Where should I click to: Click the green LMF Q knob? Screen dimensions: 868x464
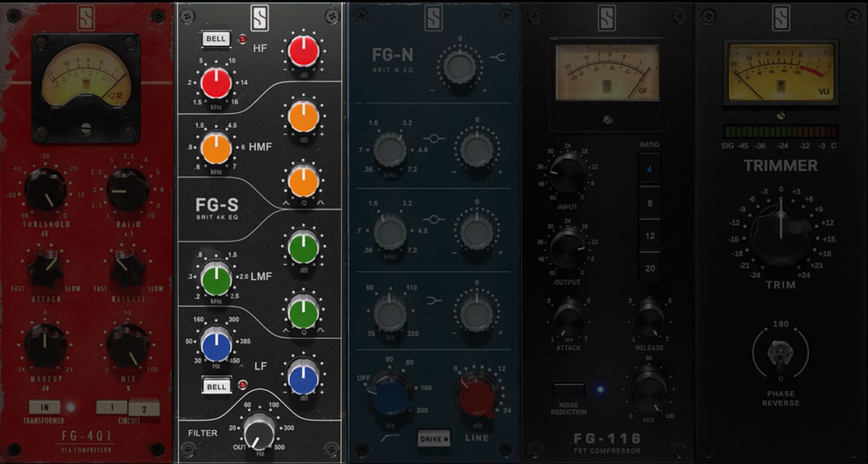pyautogui.click(x=303, y=312)
